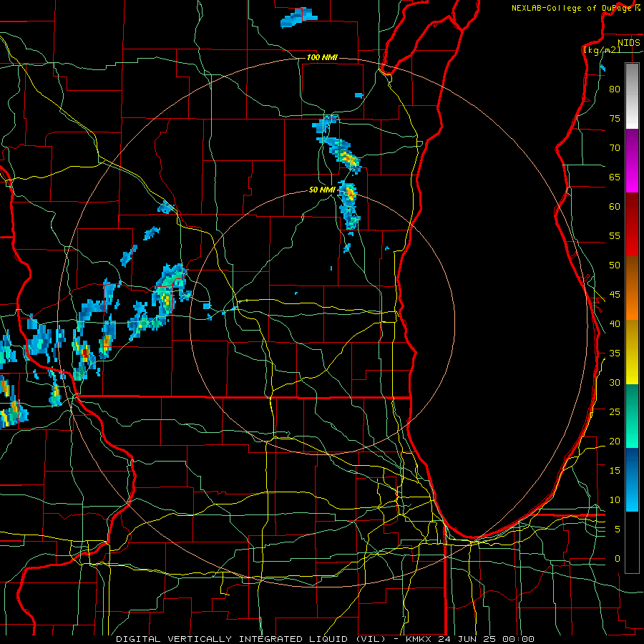The height and width of the screenshot is (644, 644).
Task: Select the 45 value on the scale
Action: tap(615, 295)
